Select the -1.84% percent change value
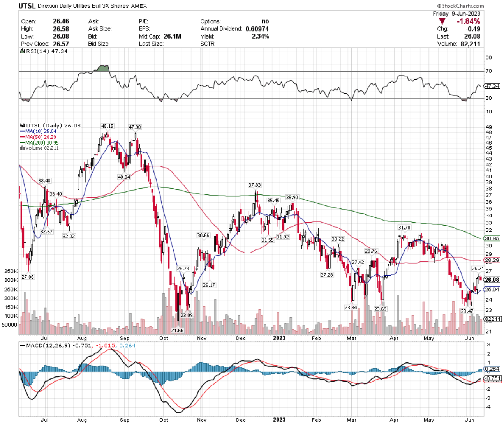 pos(468,21)
